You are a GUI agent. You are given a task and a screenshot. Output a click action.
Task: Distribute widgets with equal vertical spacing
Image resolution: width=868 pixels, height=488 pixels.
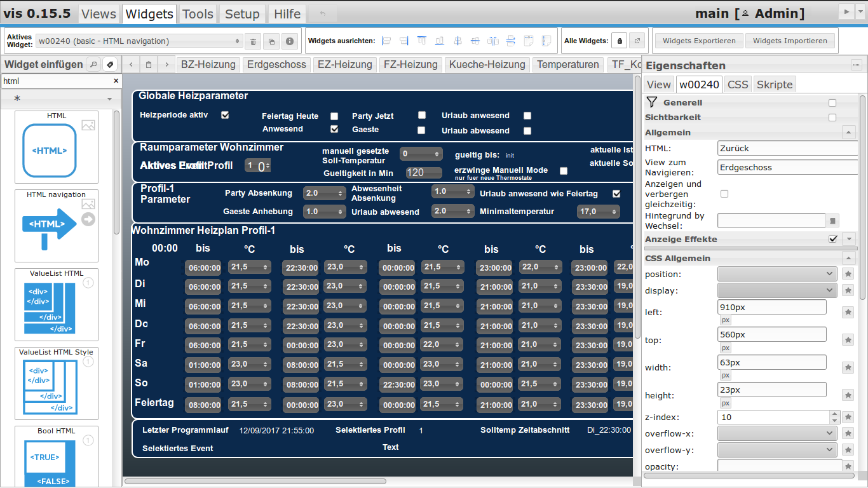(x=511, y=41)
